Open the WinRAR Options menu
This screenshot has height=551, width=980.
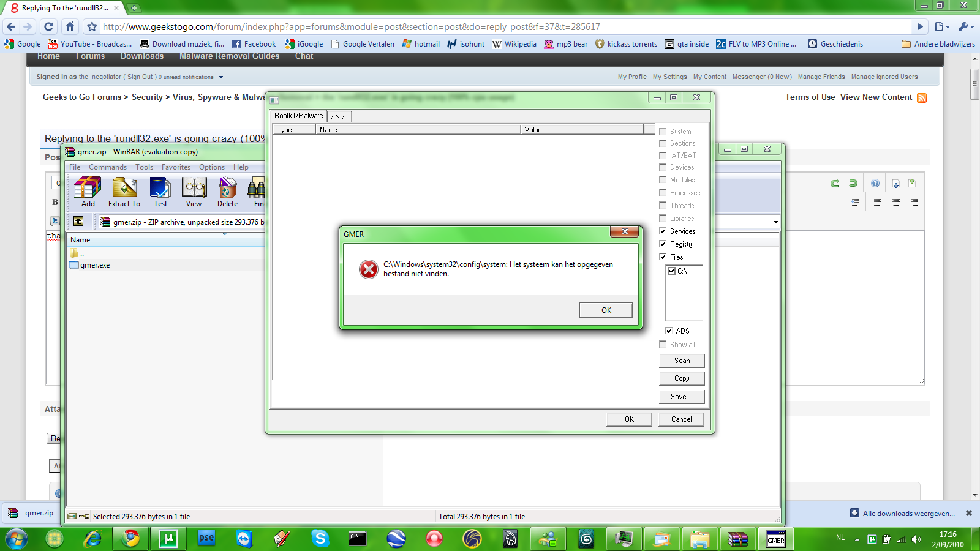tap(212, 167)
